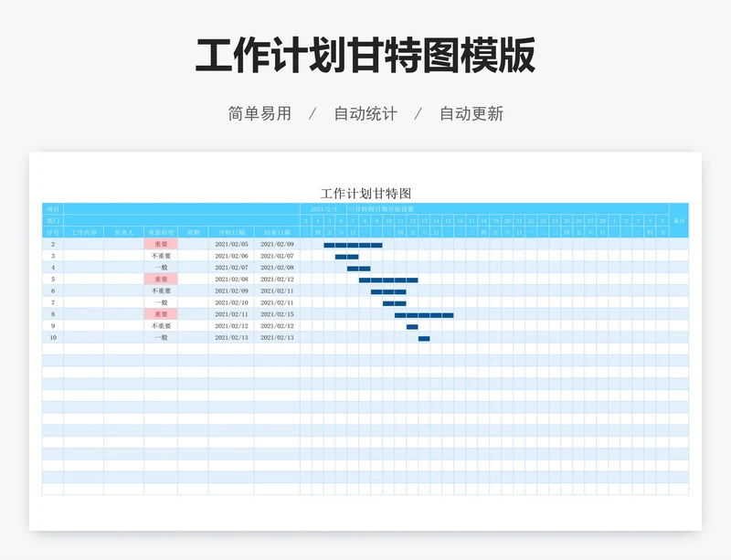Click end date 2021/02/09 in row 2

(x=277, y=244)
